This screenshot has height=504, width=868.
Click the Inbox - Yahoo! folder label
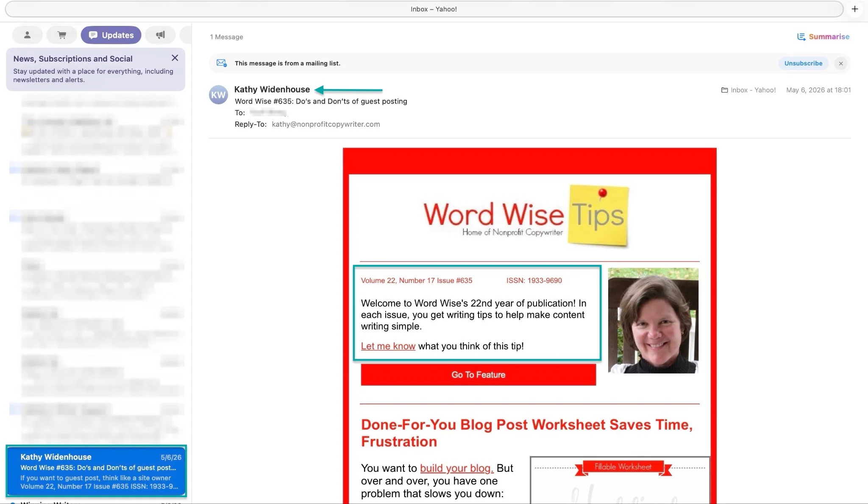[748, 90]
